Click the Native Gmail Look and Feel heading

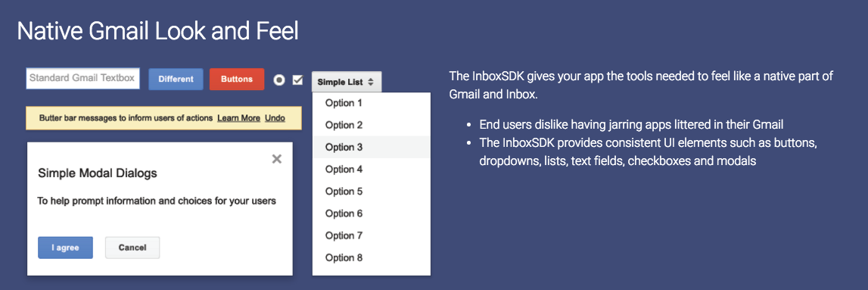157,32
